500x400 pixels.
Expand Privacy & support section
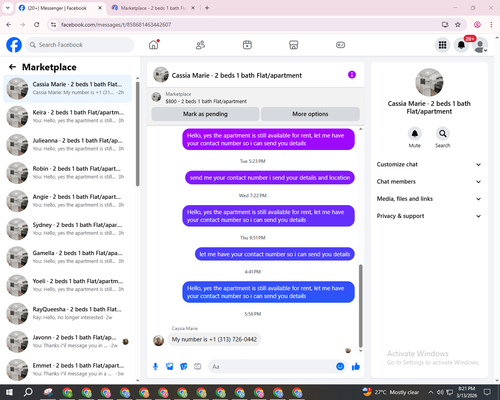pyautogui.click(x=429, y=216)
